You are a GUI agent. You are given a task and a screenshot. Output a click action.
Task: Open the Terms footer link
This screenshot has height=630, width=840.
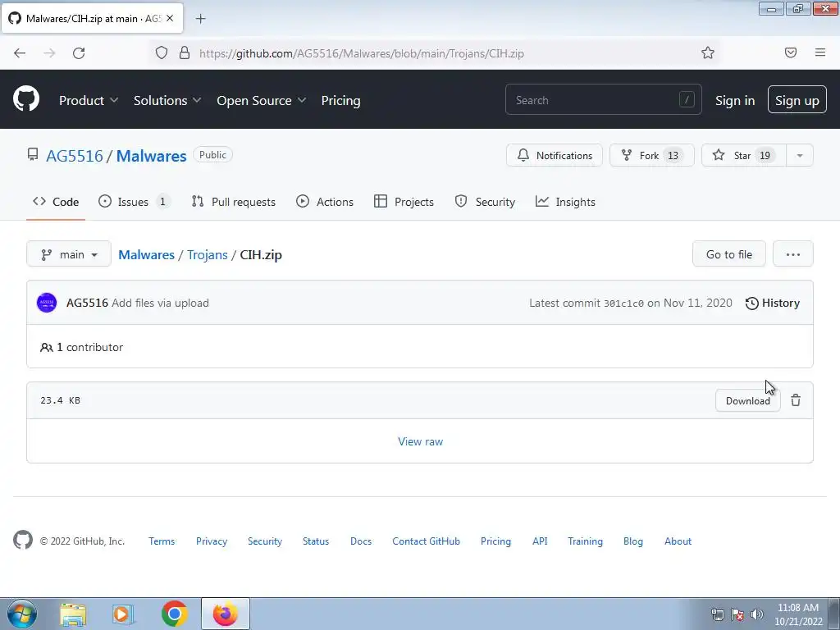pyautogui.click(x=162, y=541)
